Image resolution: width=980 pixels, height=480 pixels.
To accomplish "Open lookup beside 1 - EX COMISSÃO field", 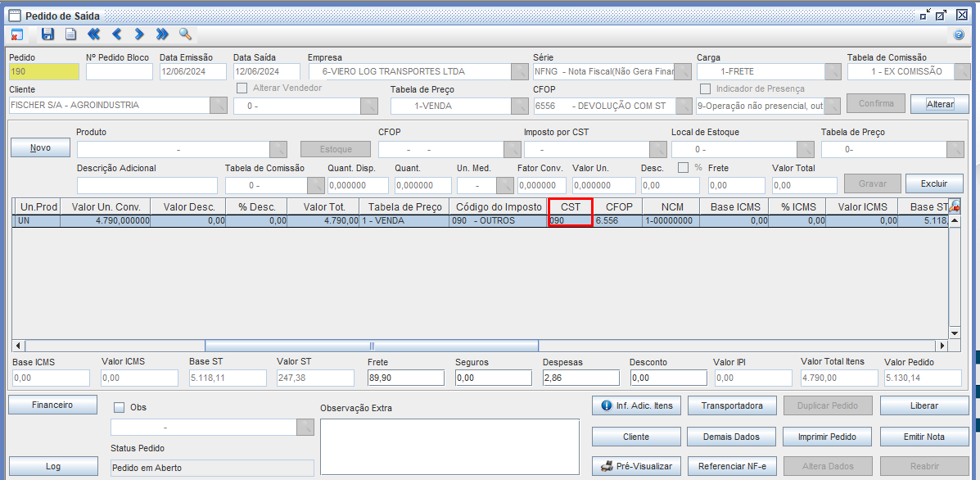I will 963,72.
